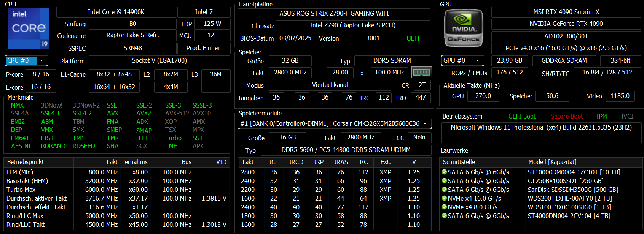The height and width of the screenshot is (234, 644).
Task: Select the Betriebspunkt column header
Action: [39, 162]
